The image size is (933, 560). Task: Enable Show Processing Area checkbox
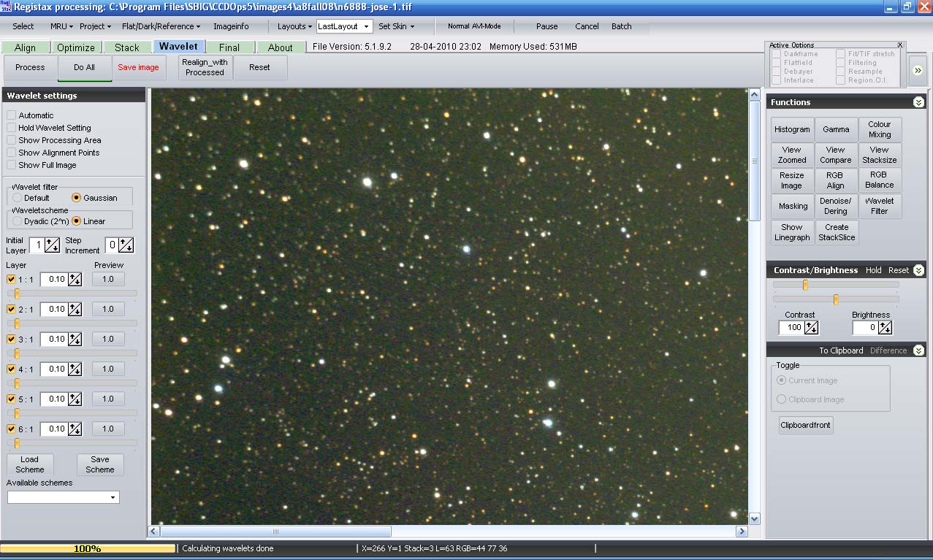11,140
